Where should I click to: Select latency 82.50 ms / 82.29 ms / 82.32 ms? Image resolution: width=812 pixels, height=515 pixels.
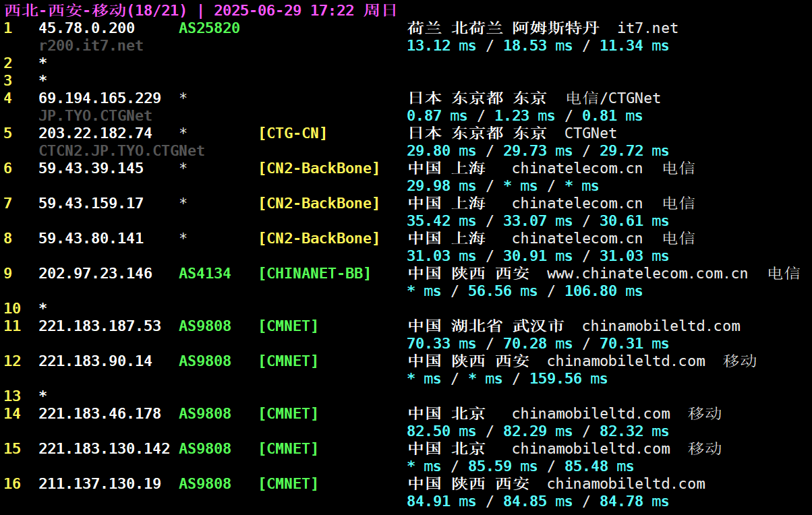point(538,431)
